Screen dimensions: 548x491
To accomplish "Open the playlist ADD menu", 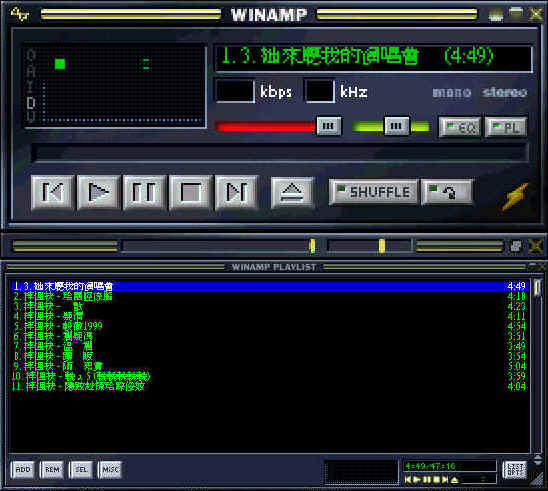I will (23, 469).
